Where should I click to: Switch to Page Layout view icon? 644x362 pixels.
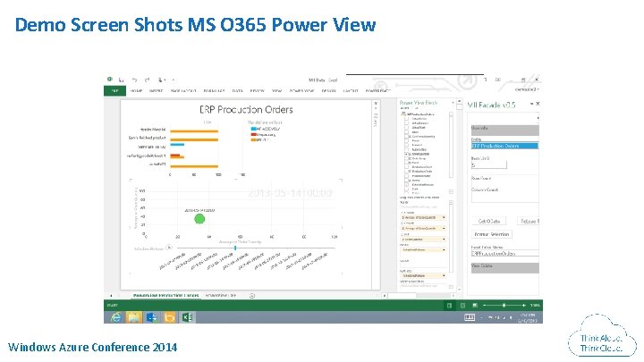tap(463, 306)
